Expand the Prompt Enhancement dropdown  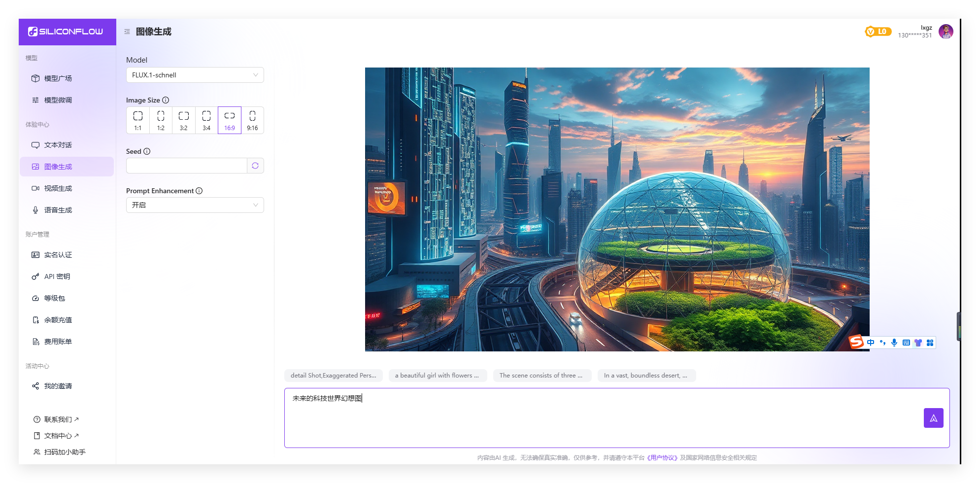tap(195, 205)
